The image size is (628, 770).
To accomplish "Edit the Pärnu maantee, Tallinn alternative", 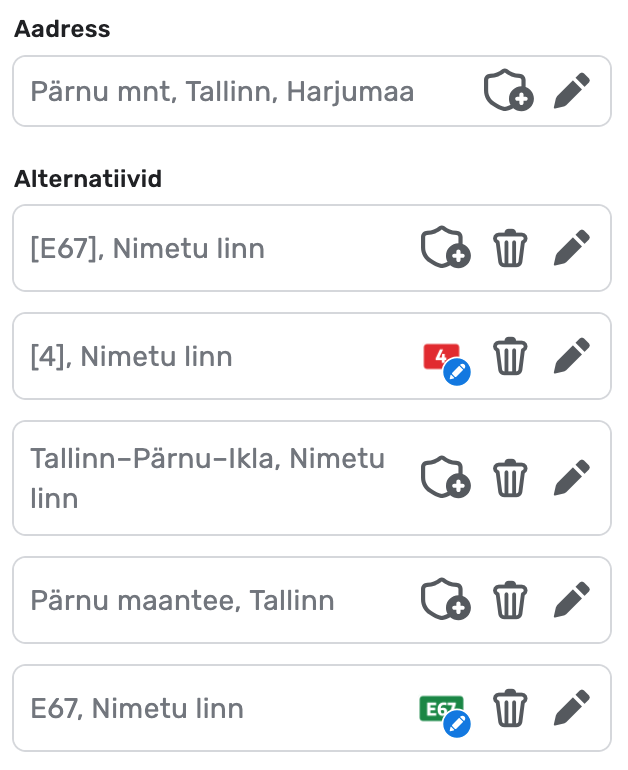I will [572, 600].
